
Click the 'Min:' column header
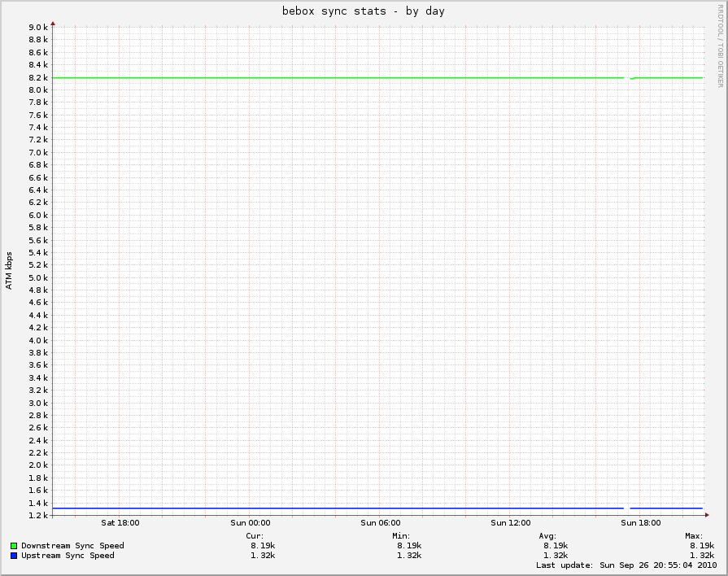coord(401,536)
